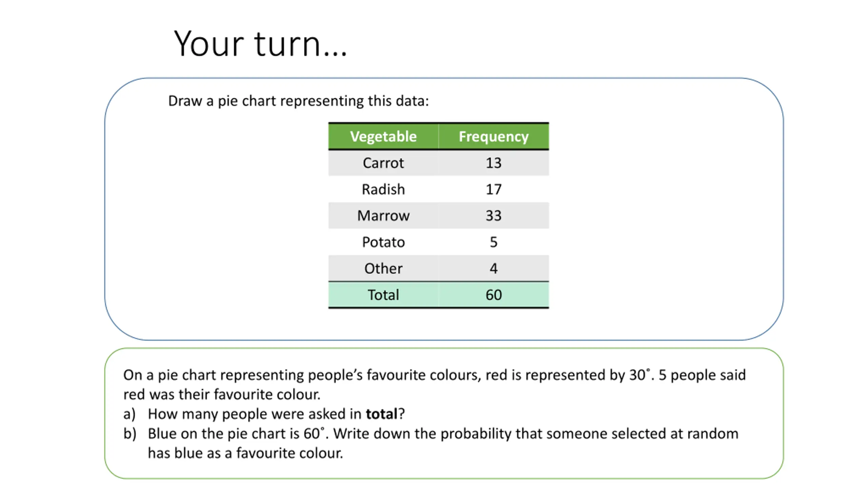This screenshot has height=488, width=868.
Task: Click frequency value 13 for Carrot
Action: pyautogui.click(x=494, y=163)
